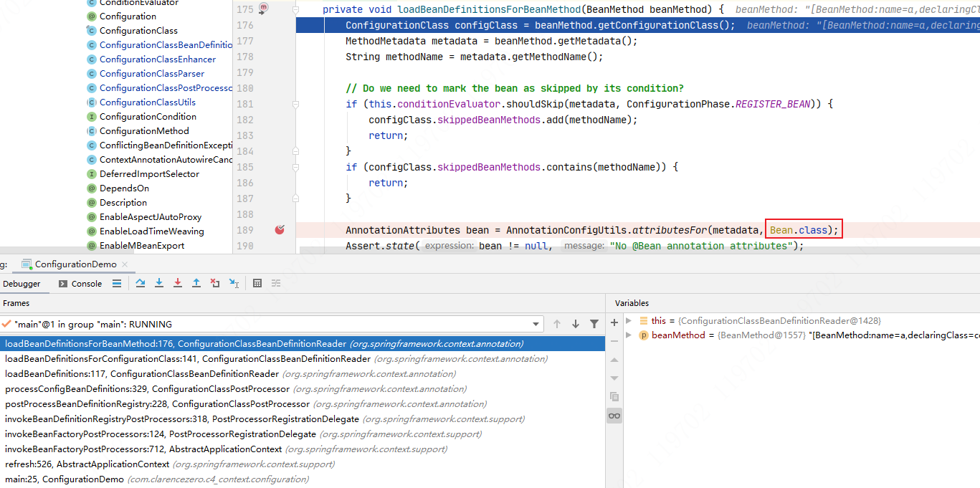This screenshot has width=980, height=488.
Task: Click the Drop Frame icon
Action: click(x=215, y=284)
